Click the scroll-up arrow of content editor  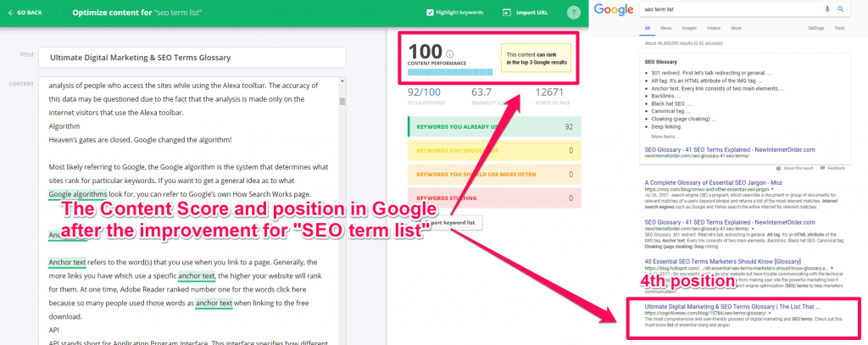point(342,81)
